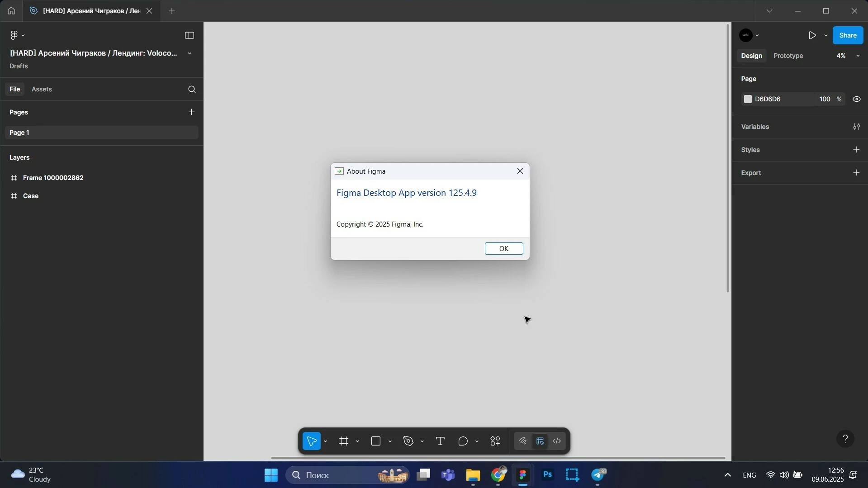Image resolution: width=868 pixels, height=488 pixels.
Task: Open the Variables settings icon
Action: pos(856,127)
